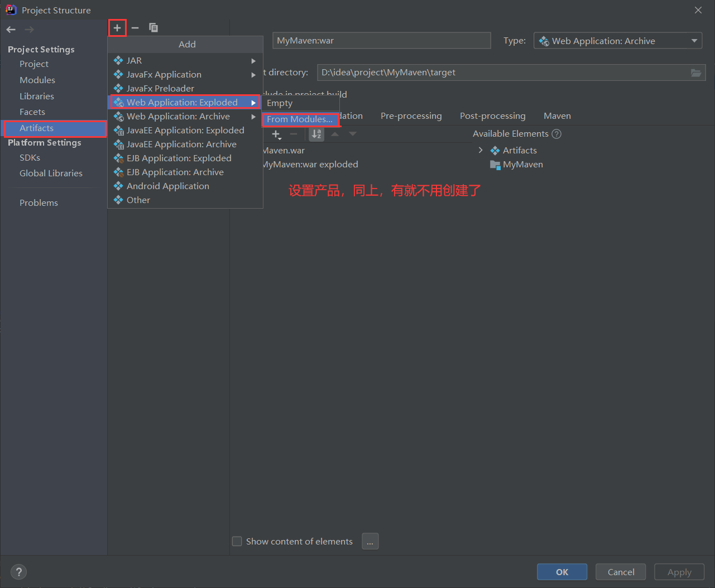Click the Apply button
This screenshot has width=715, height=588.
[679, 572]
